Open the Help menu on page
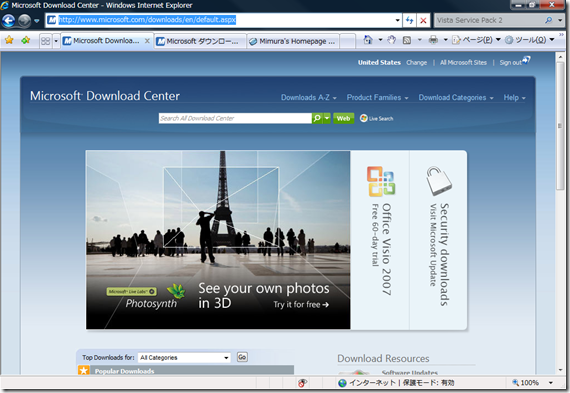The width and height of the screenshot is (570, 393). (514, 97)
